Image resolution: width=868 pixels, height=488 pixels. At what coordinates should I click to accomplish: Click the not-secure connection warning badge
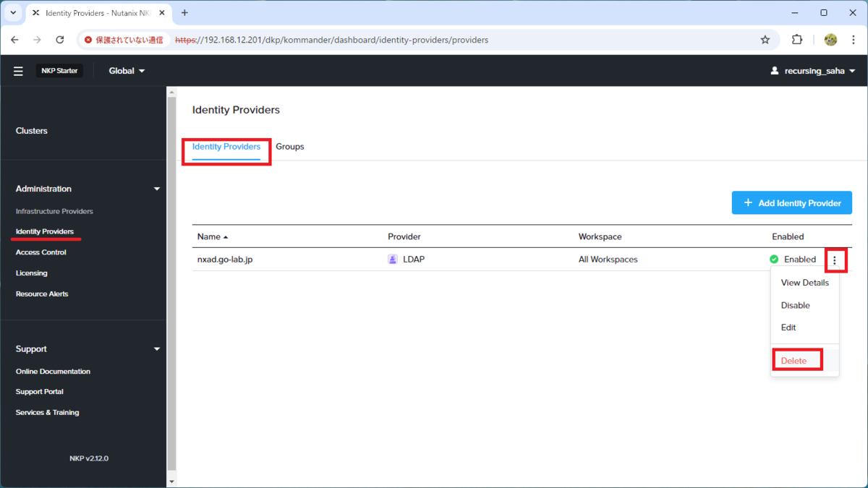pyautogui.click(x=124, y=40)
